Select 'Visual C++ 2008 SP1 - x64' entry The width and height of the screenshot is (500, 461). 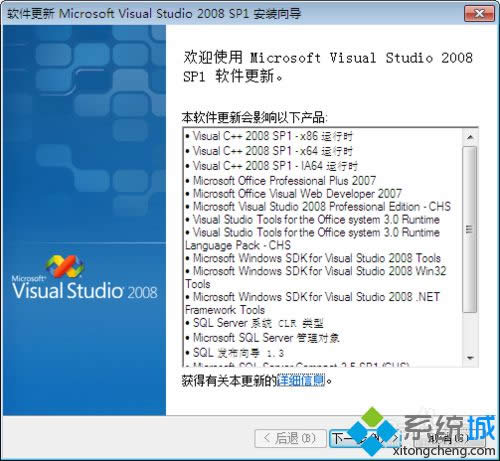click(x=269, y=151)
